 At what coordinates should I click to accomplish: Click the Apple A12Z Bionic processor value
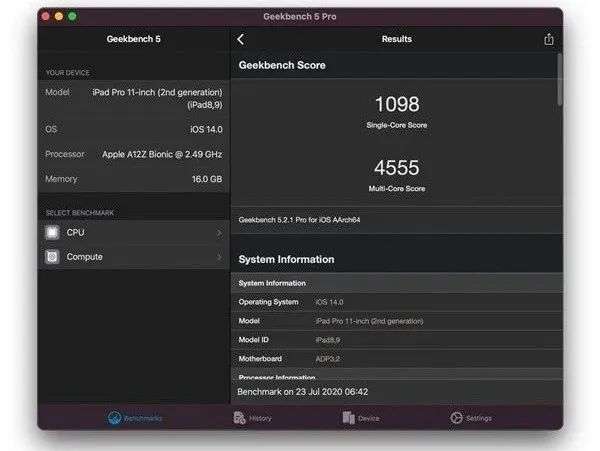coord(162,154)
